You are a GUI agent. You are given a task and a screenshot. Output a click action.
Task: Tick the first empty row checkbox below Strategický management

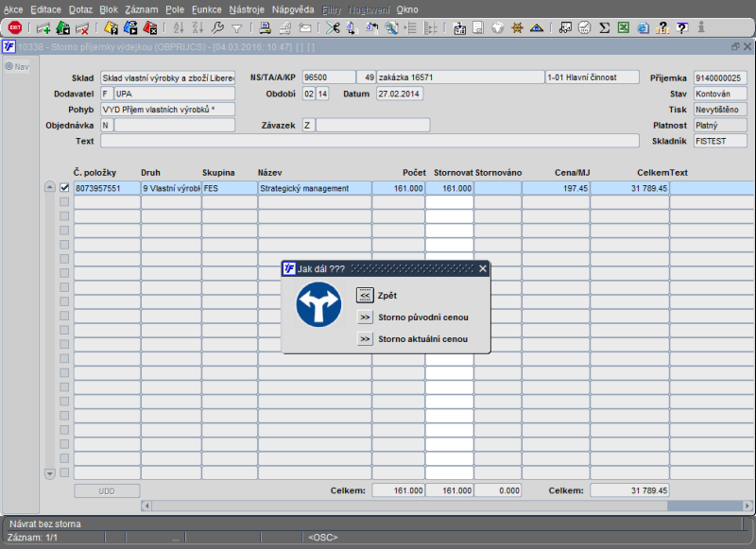tap(64, 202)
